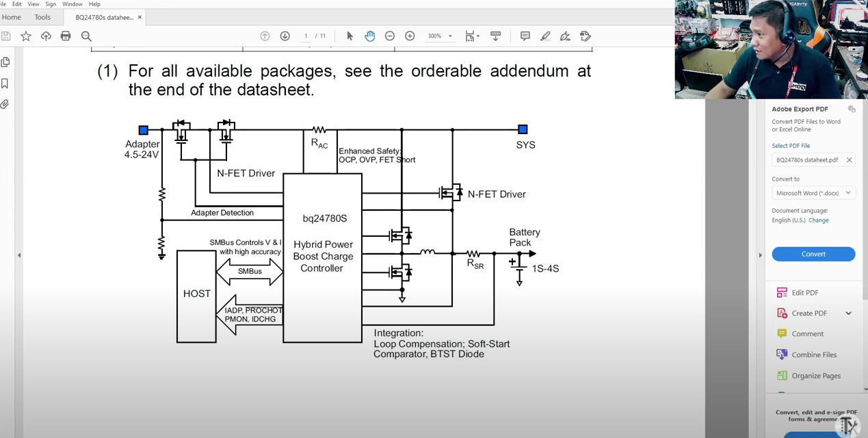Open the bookmarks panel

coord(5,83)
